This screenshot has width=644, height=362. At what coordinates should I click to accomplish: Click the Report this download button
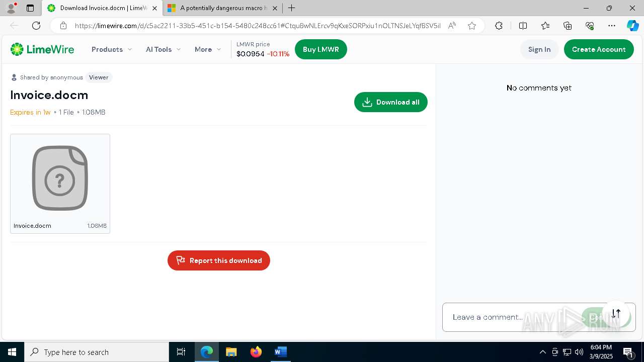[x=219, y=260]
